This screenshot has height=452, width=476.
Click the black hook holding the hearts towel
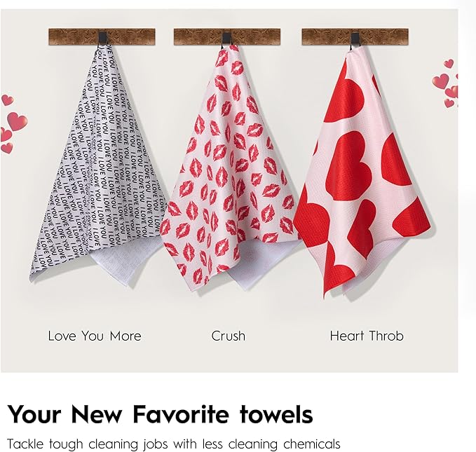click(355, 41)
